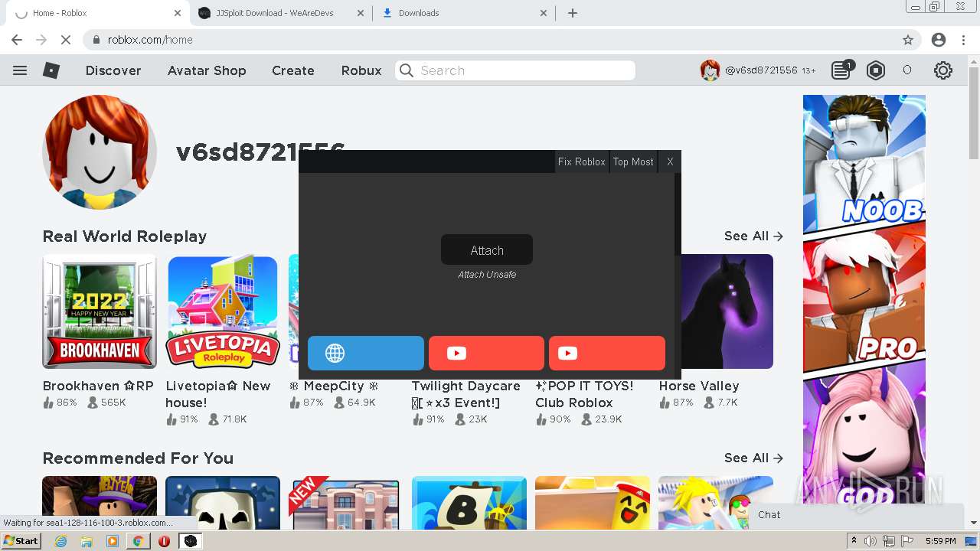Viewport: 980px width, 551px height.
Task: Go back in browser history
Action: [x=17, y=40]
